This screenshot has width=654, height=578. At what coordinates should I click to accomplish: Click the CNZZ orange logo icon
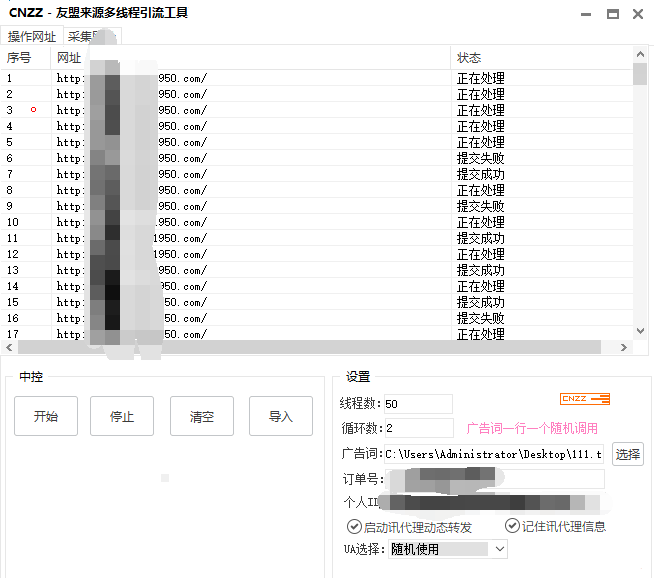coord(585,399)
